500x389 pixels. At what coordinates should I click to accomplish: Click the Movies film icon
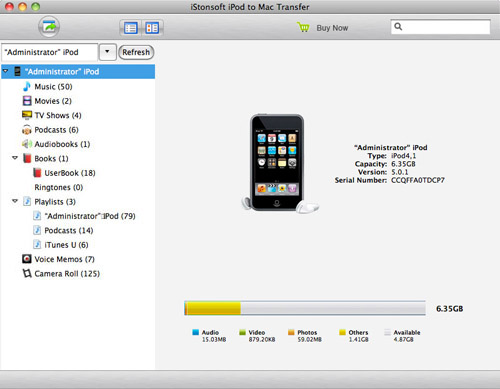click(x=27, y=101)
